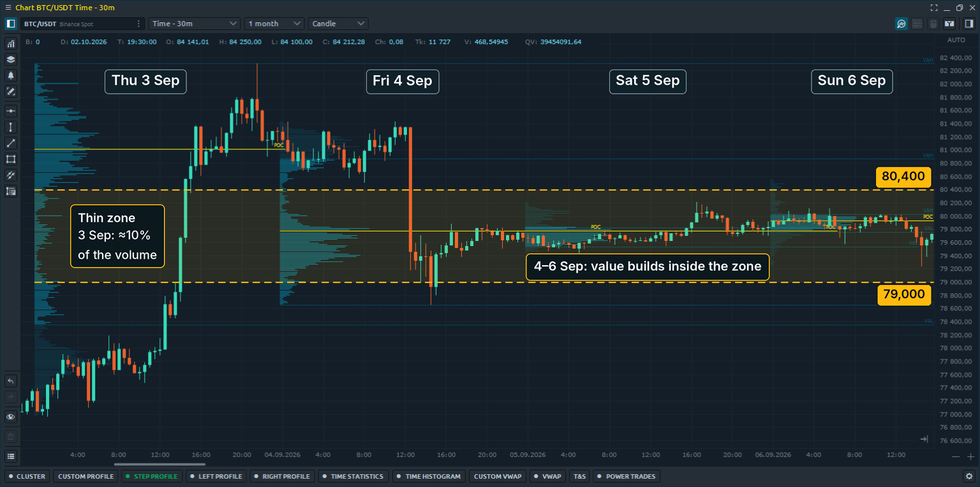Open the Time - 30m timeframe dropdown
This screenshot has height=487, width=980.
tap(195, 24)
